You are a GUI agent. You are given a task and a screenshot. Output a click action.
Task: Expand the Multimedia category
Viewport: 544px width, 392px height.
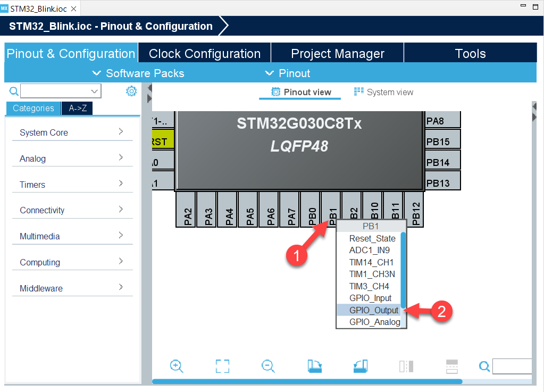click(x=72, y=236)
